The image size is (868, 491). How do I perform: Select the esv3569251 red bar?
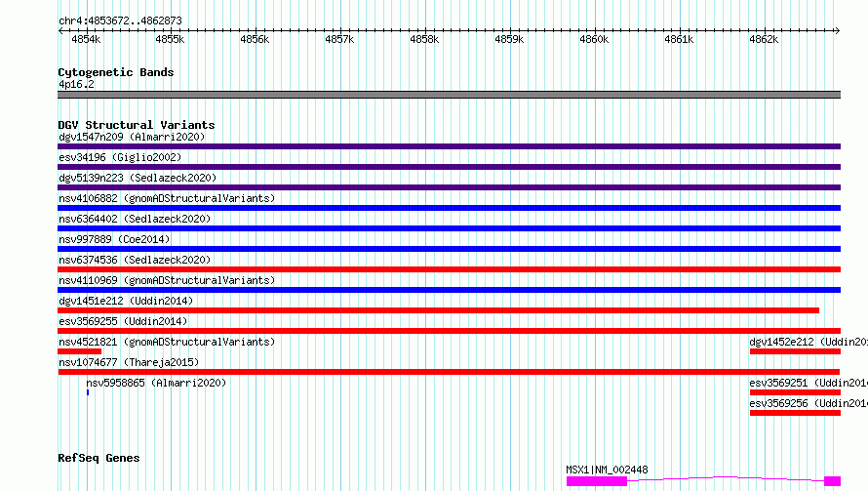pyautogui.click(x=795, y=392)
